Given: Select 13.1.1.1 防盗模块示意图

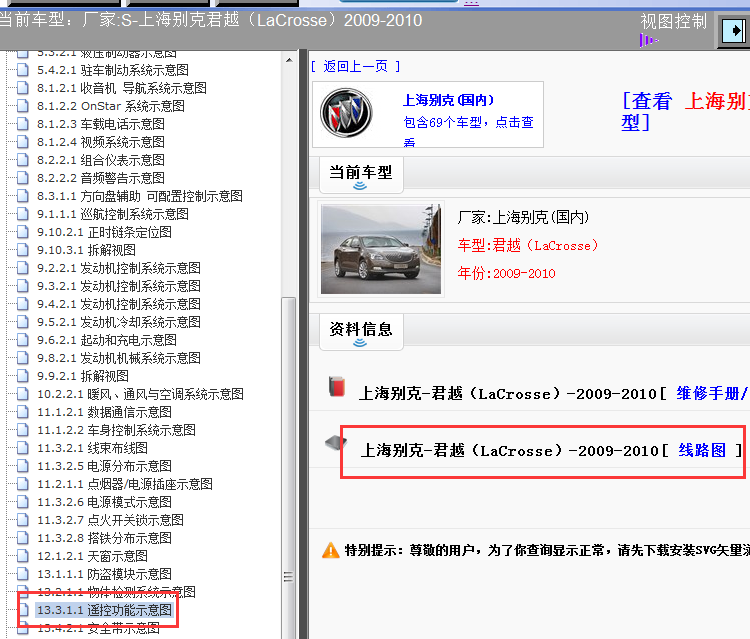Looking at the screenshot, I should [x=104, y=574].
